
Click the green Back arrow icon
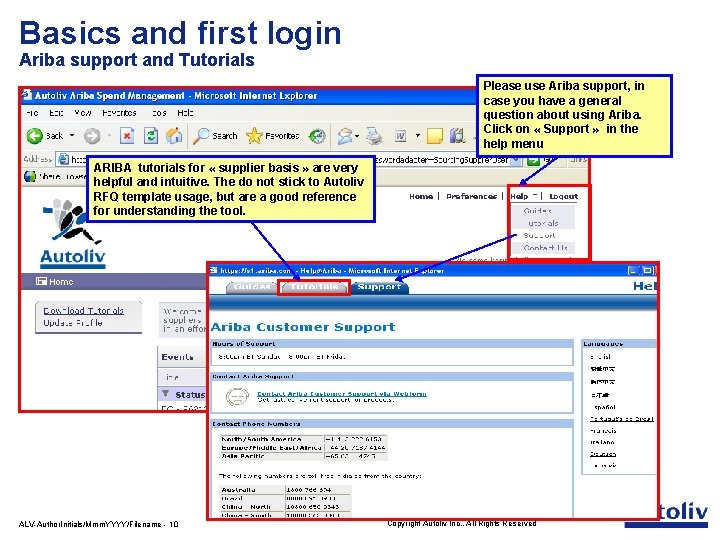34,135
